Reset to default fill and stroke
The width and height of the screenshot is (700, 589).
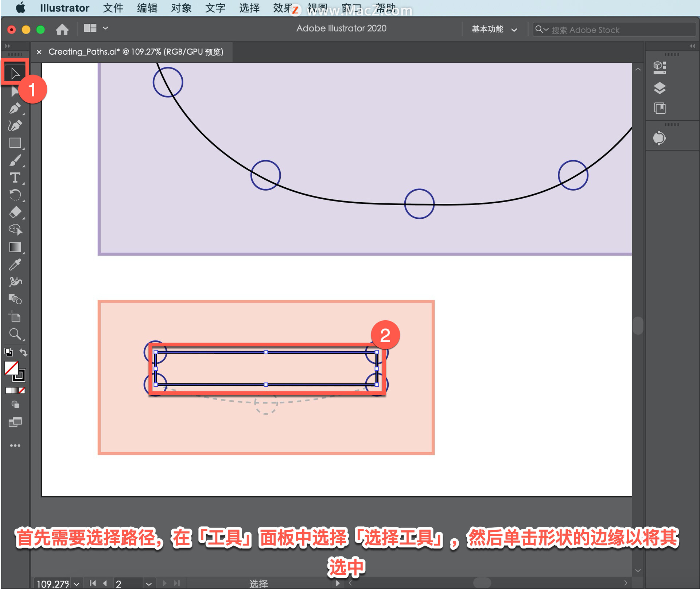point(8,352)
